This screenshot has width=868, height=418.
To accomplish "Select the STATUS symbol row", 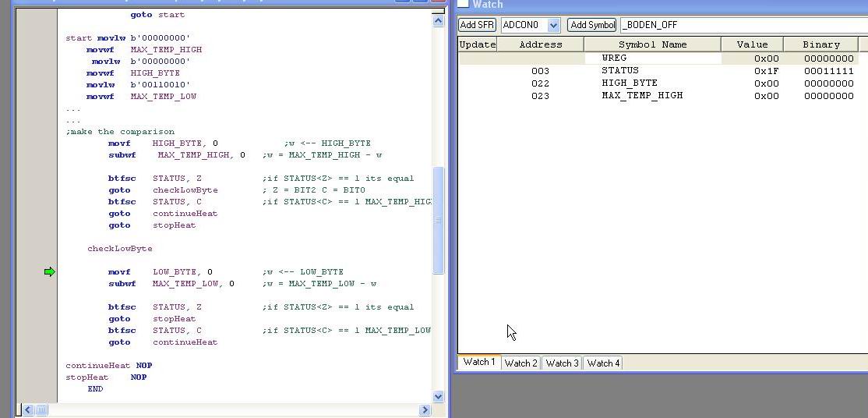I will 658,71.
